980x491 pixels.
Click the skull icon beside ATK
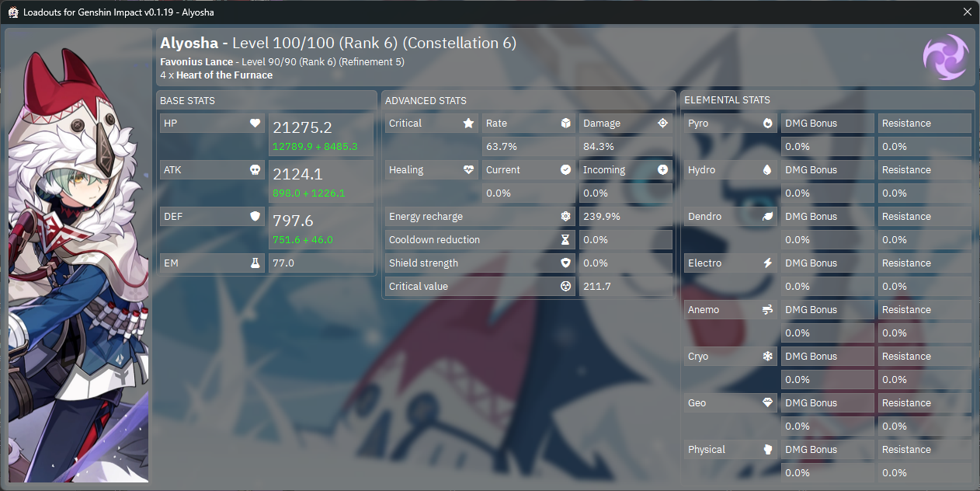(x=255, y=170)
